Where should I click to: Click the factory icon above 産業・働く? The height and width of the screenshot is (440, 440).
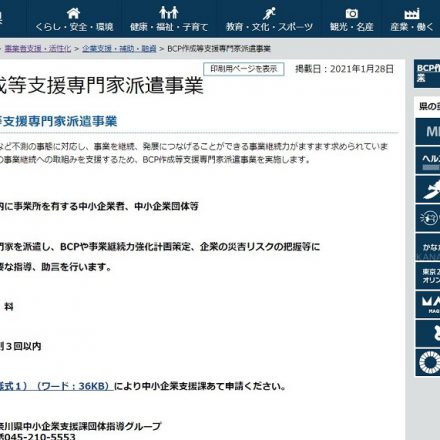[412, 14]
